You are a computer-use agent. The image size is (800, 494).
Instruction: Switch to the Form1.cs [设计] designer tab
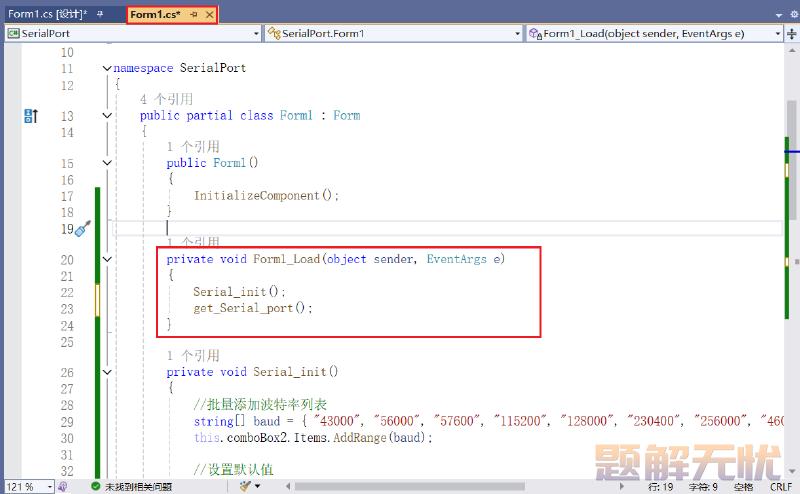click(x=45, y=14)
